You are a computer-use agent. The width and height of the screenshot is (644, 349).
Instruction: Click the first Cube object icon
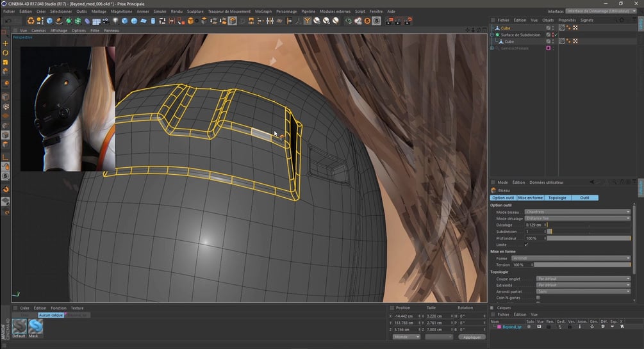[497, 28]
